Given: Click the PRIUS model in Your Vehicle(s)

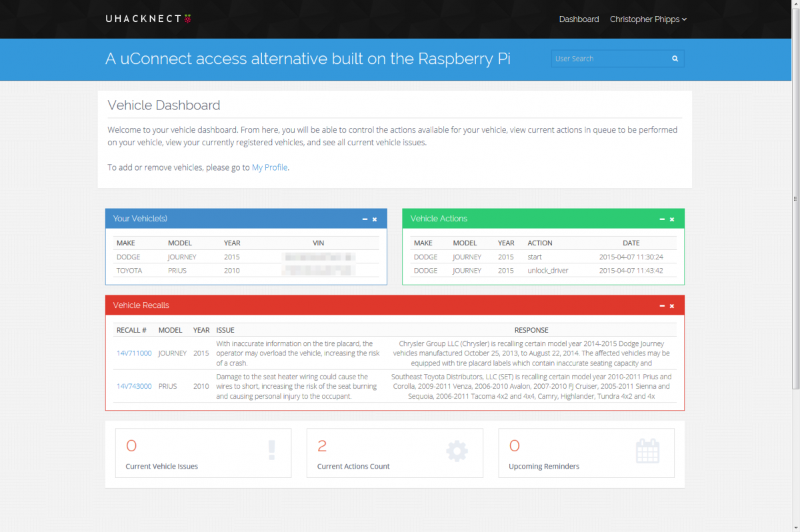Looking at the screenshot, I should pos(177,271).
